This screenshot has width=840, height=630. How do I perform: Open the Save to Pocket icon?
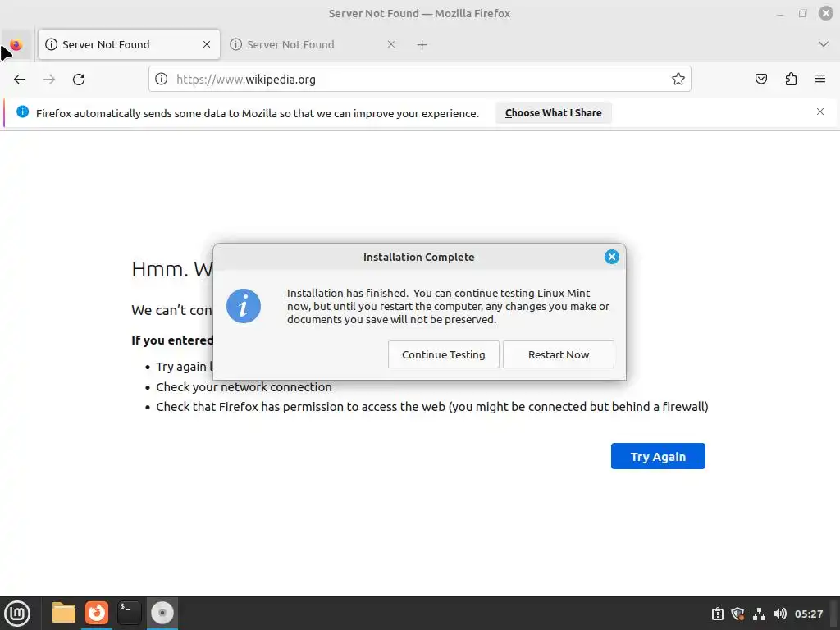[x=760, y=80]
